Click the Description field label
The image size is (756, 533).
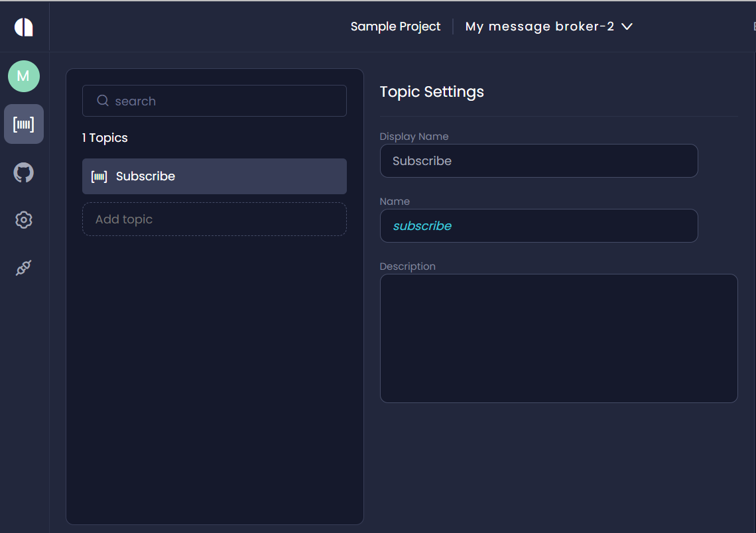[x=407, y=266]
